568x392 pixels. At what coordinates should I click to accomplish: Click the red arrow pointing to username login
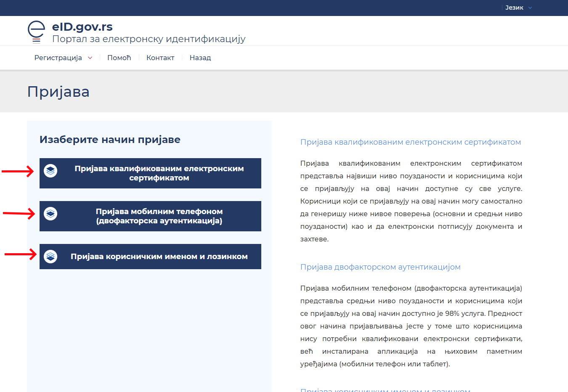coord(19,254)
